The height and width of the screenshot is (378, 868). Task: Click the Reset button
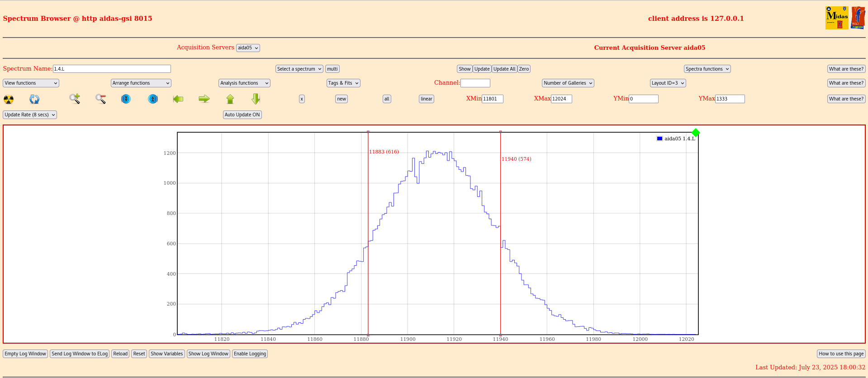click(x=139, y=354)
